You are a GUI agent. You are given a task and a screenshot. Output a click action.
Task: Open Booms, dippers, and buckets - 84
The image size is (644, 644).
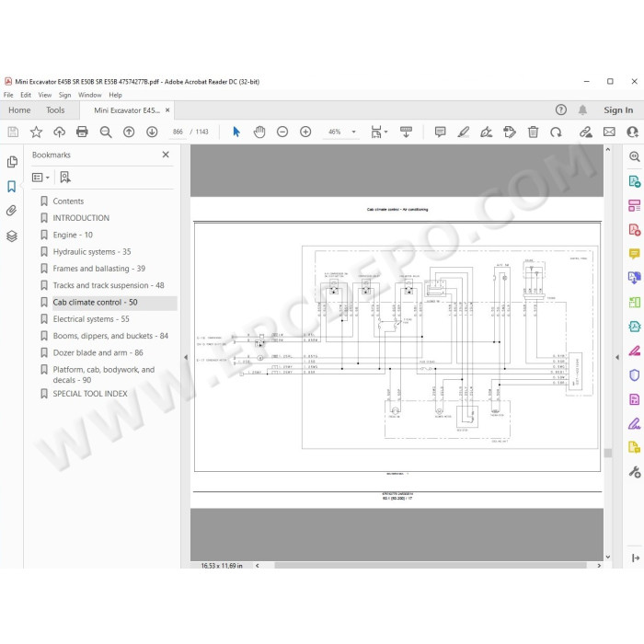(x=110, y=336)
